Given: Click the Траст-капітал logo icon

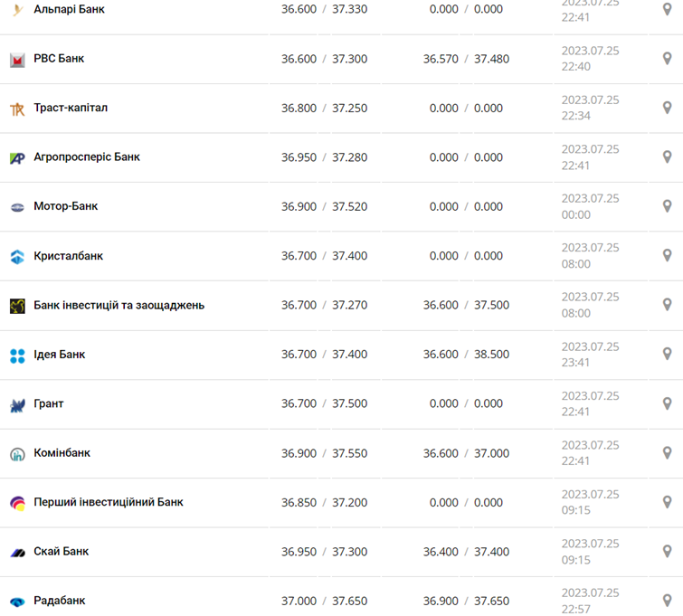Looking at the screenshot, I should (x=17, y=109).
